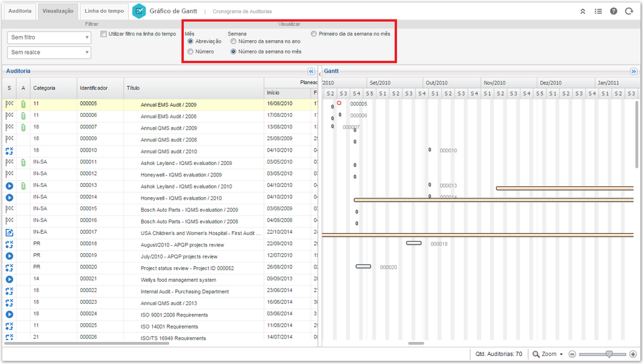Viewport: 643px width, 364px height.
Task: Open the Zoom dropdown menu
Action: (x=548, y=354)
